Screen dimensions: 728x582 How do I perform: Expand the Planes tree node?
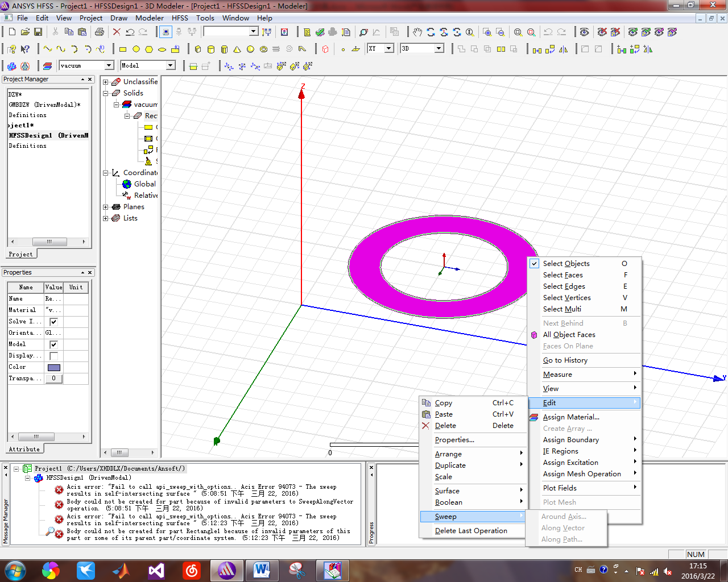(106, 207)
